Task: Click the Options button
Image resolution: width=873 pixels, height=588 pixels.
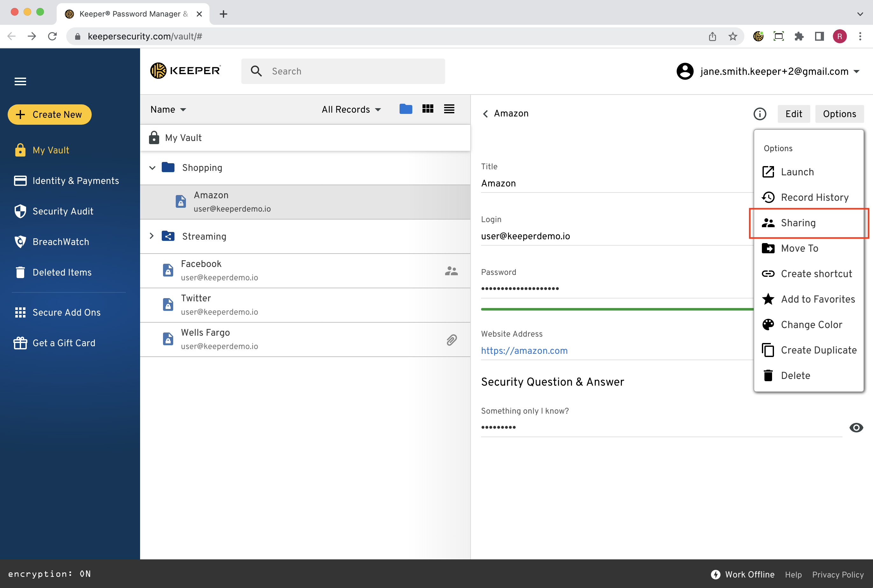Action: (x=839, y=114)
